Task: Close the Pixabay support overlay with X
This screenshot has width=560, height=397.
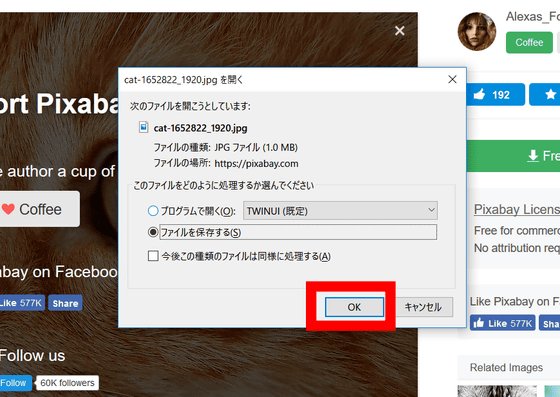Action: point(400,31)
